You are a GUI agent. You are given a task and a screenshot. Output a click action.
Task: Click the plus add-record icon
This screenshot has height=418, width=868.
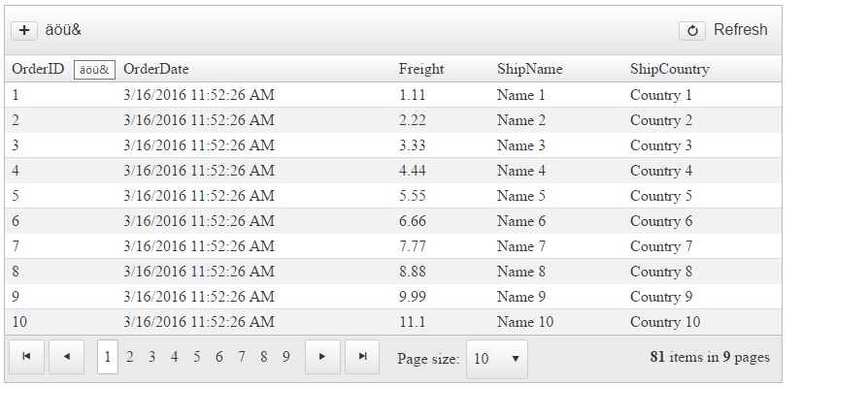pyautogui.click(x=24, y=31)
